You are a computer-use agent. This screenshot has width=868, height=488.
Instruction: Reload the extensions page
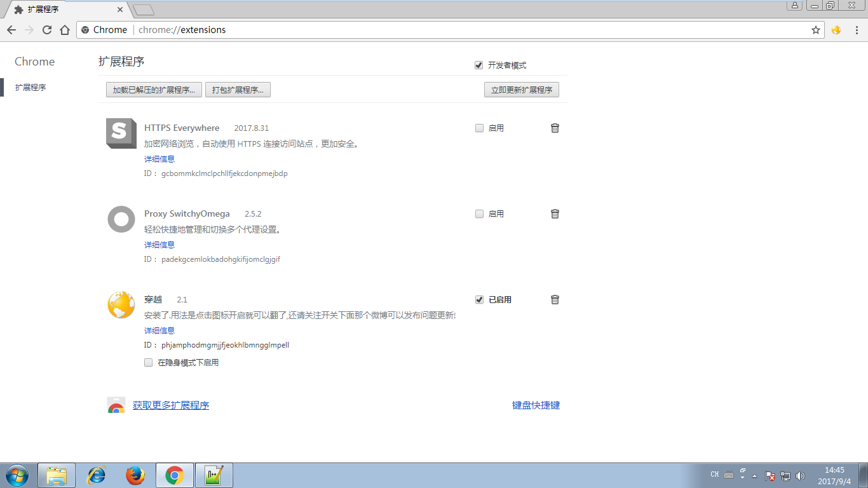point(47,30)
